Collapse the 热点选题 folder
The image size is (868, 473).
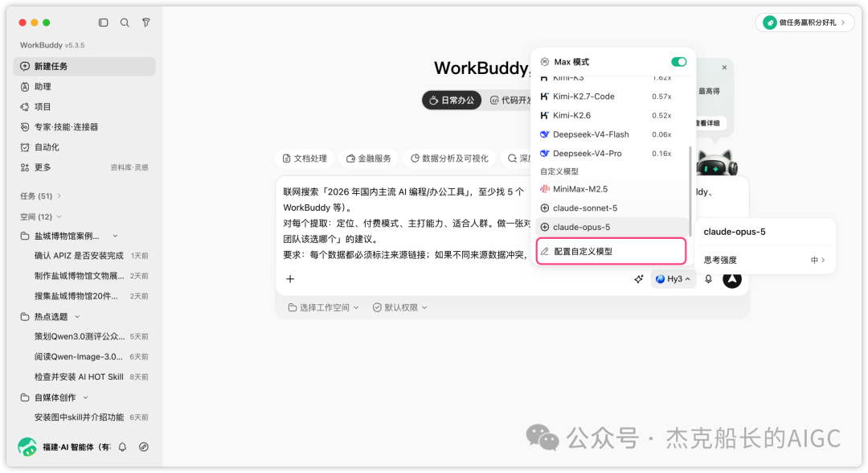pyautogui.click(x=77, y=317)
